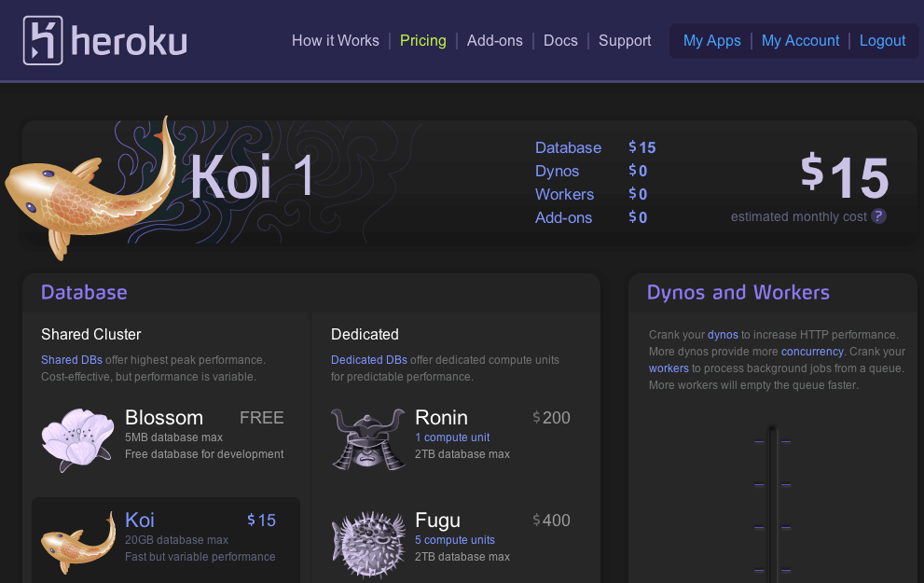This screenshot has width=924, height=583.
Task: Open the Docs page
Action: pyautogui.click(x=560, y=41)
